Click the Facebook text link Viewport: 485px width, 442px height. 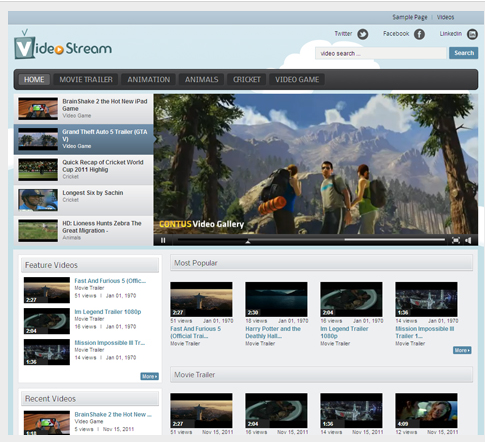pyautogui.click(x=396, y=34)
